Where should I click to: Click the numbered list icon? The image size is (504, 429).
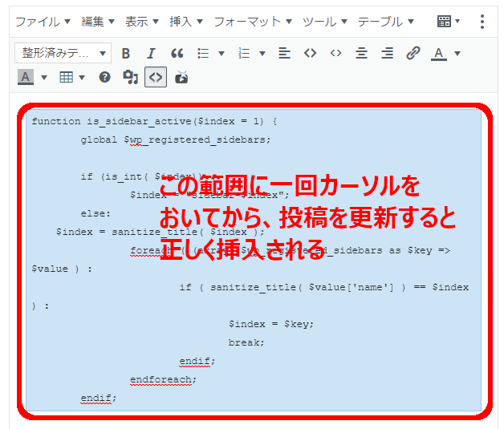click(245, 54)
